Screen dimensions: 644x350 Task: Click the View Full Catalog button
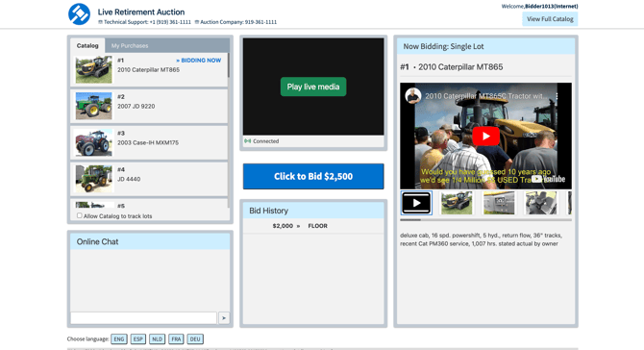click(550, 19)
